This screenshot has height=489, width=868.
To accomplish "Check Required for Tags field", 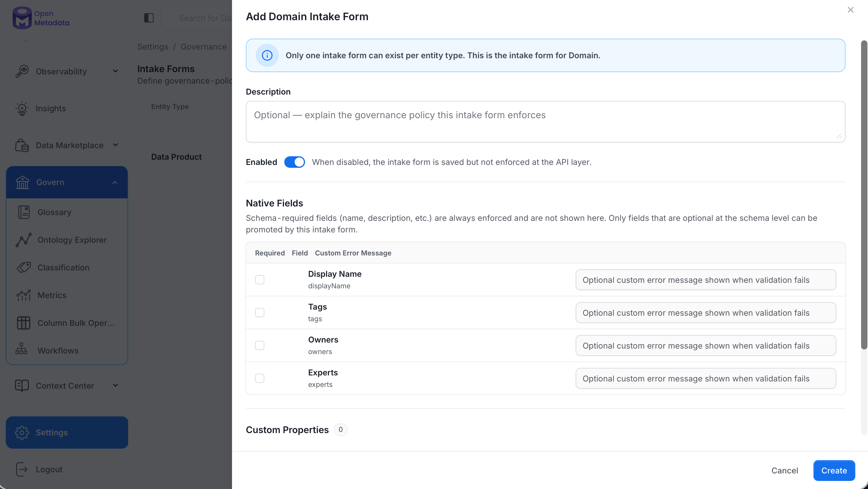I will (259, 313).
